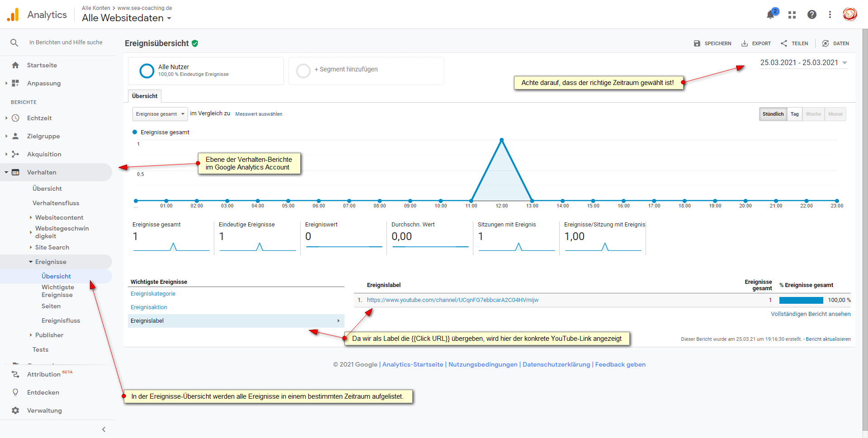Click the Speichern save button

point(712,43)
